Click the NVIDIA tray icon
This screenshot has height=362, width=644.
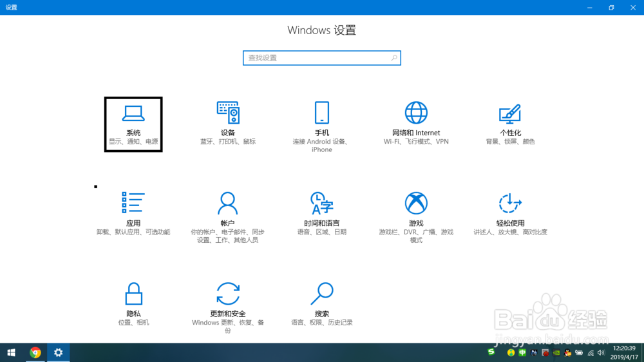click(556, 352)
